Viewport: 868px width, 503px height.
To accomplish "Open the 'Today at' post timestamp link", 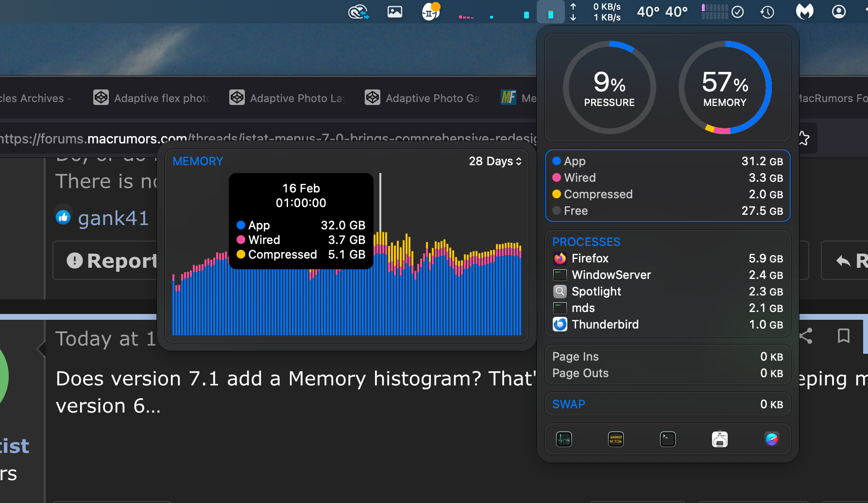I will pyautogui.click(x=105, y=339).
